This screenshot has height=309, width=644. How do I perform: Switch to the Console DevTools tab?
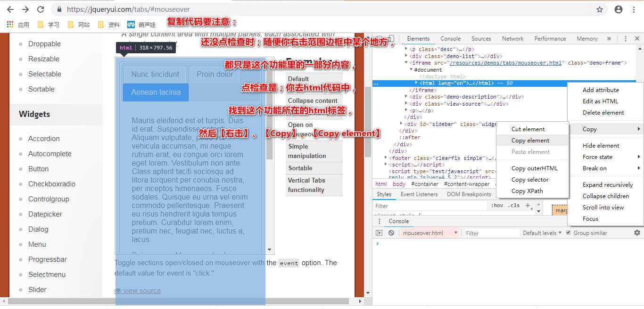click(450, 39)
